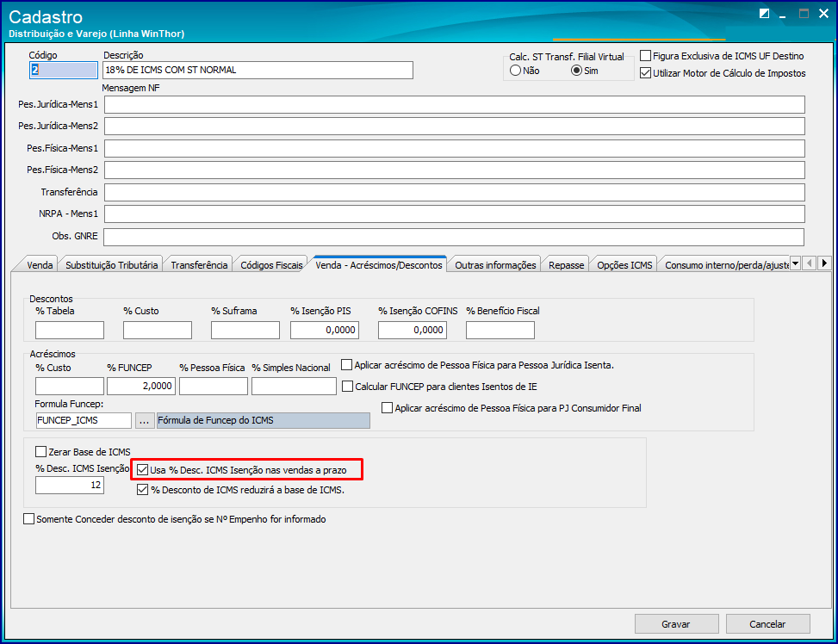Click the Código field

tap(64, 70)
